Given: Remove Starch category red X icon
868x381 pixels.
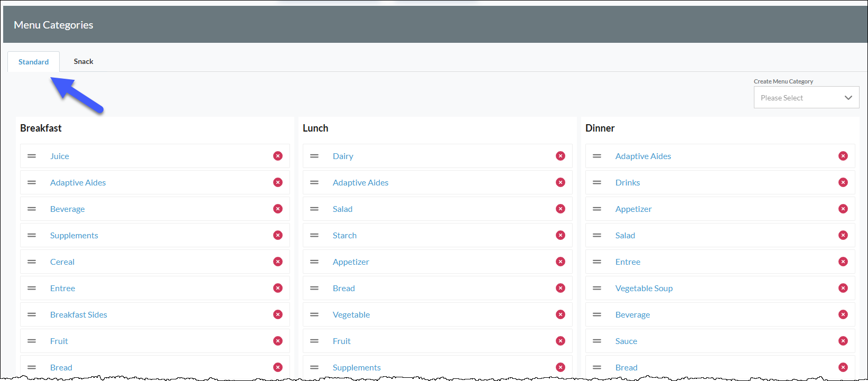Looking at the screenshot, I should [x=561, y=235].
